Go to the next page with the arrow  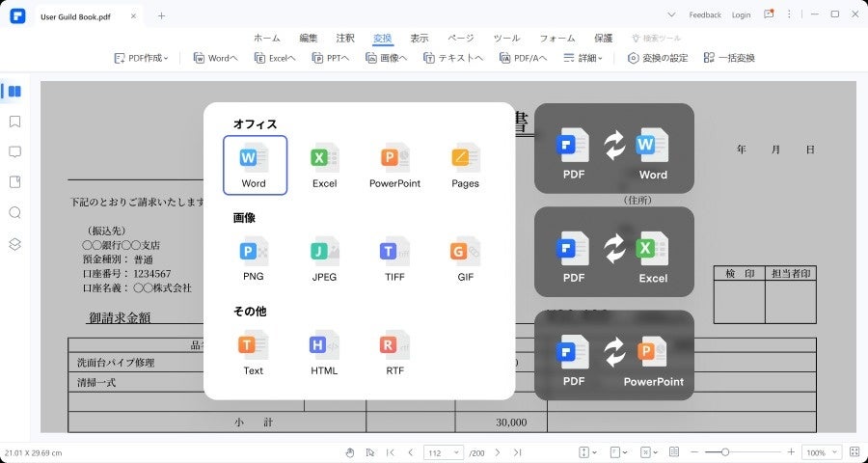click(x=497, y=452)
